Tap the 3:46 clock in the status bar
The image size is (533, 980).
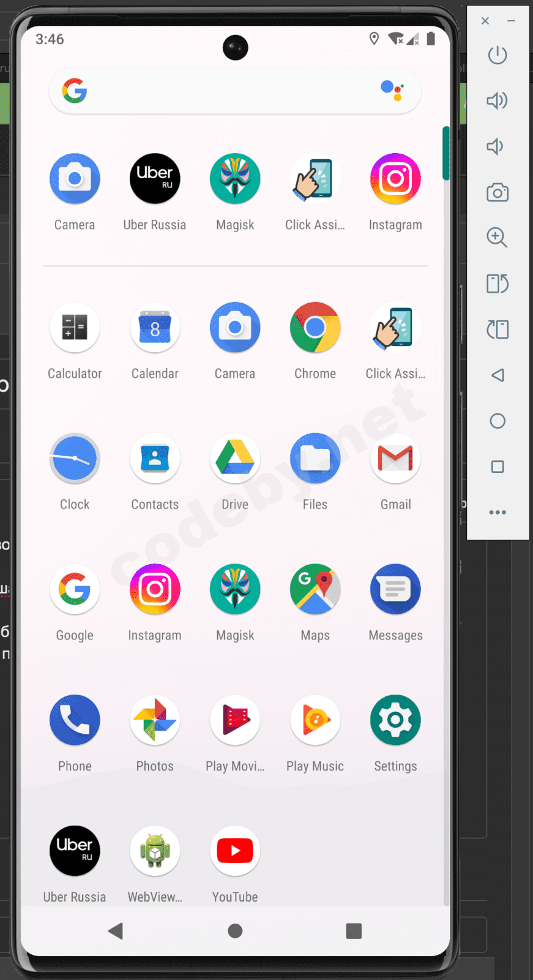[50, 39]
